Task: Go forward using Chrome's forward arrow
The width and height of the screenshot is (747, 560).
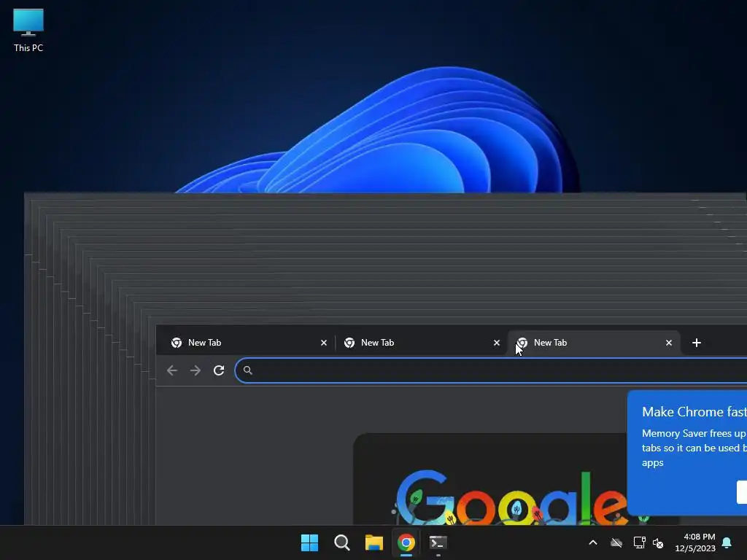Action: click(x=196, y=370)
